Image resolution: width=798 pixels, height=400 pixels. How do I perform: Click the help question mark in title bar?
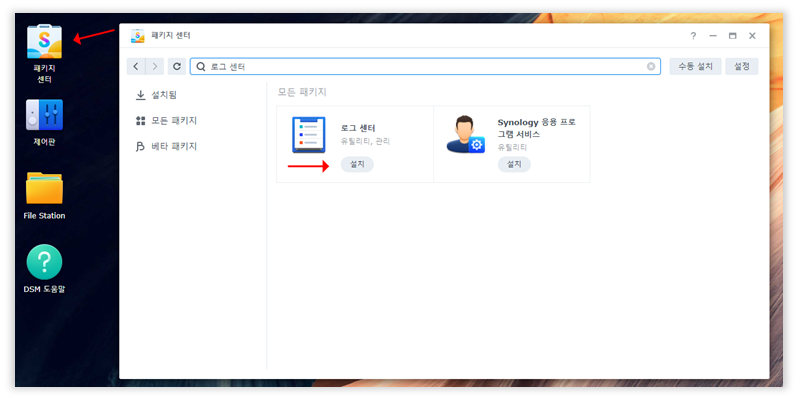pyautogui.click(x=693, y=36)
